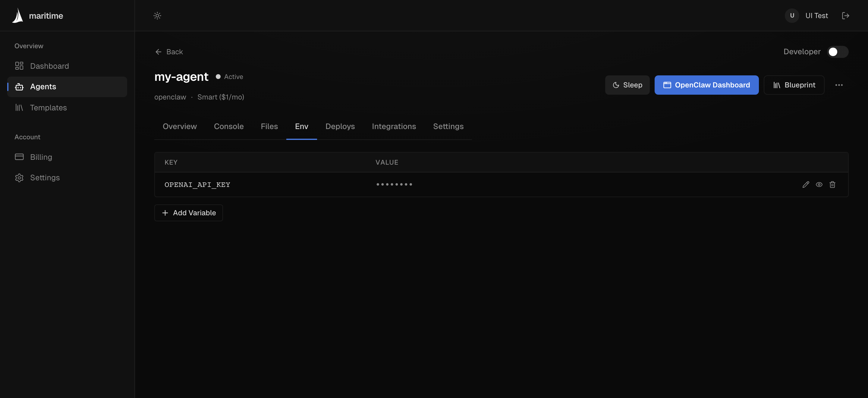
Task: Switch to the Console tab
Action: tap(229, 126)
